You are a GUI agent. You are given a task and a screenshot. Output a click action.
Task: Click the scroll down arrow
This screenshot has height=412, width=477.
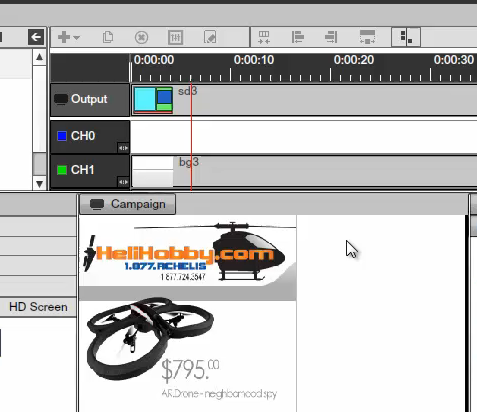(39, 184)
